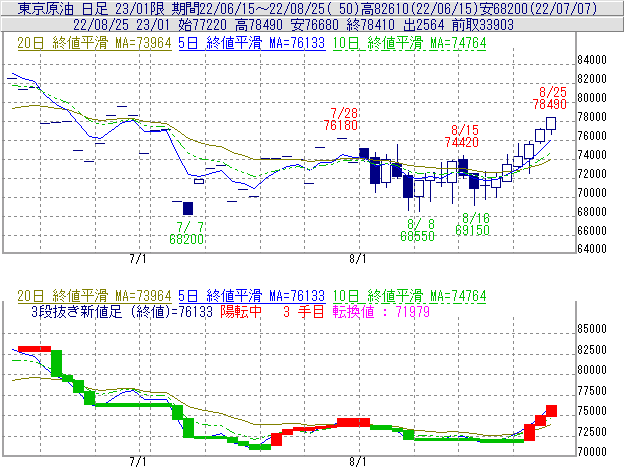This screenshot has width=624, height=475.
Task: Open the lower chart's 5日 終値平滑 MA=76133 link
Action: click(x=252, y=296)
